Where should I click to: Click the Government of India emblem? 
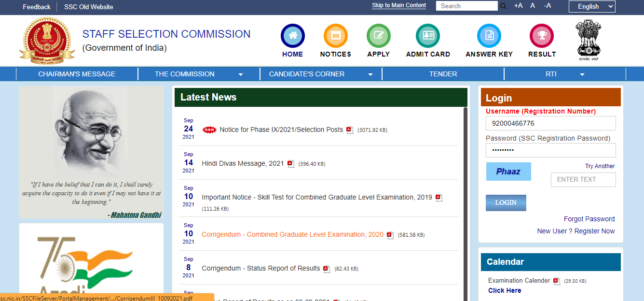tap(588, 40)
